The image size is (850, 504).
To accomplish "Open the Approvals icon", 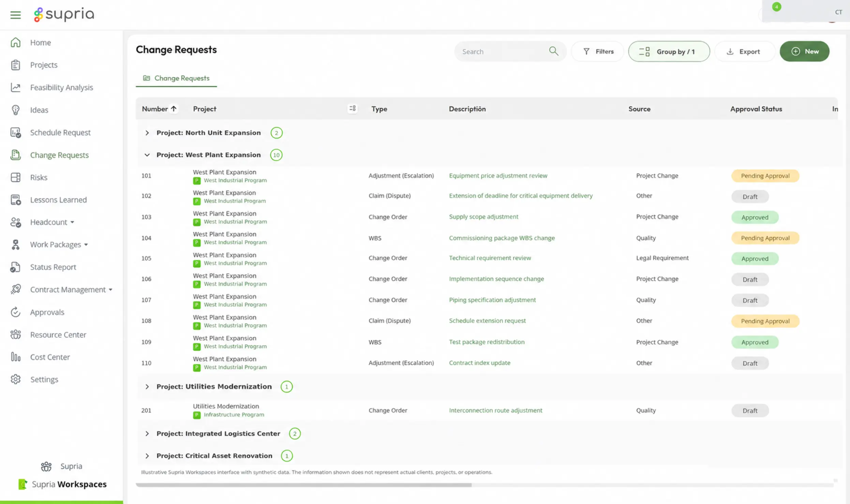I will [x=15, y=312].
